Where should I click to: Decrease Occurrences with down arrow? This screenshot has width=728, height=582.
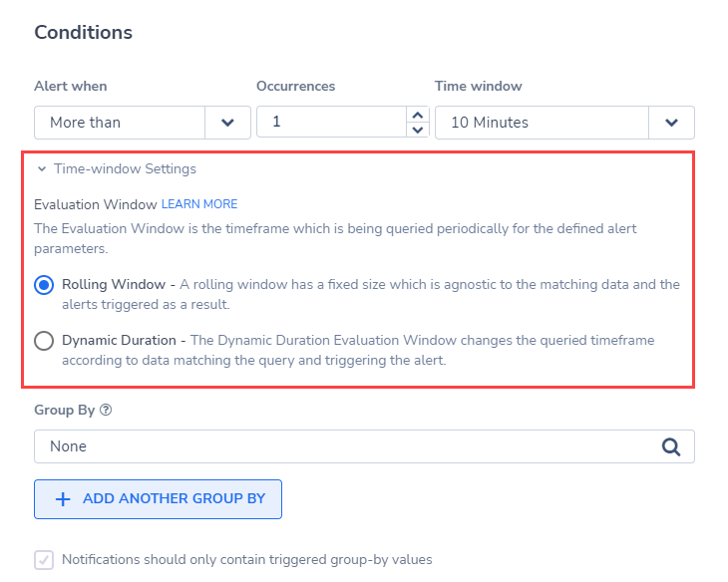pyautogui.click(x=418, y=130)
